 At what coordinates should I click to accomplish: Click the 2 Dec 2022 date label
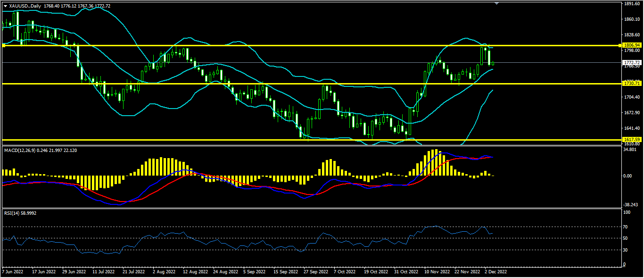pyautogui.click(x=496, y=272)
